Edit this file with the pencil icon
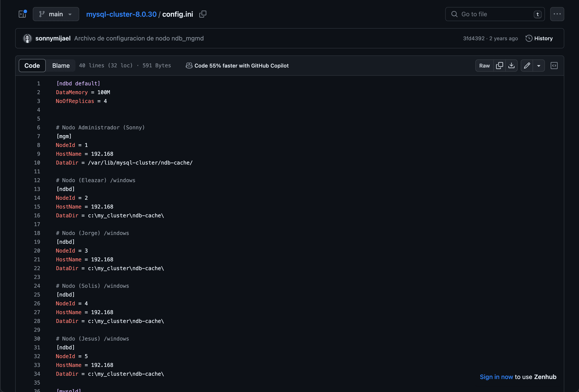Image resolution: width=579 pixels, height=392 pixels. point(527,66)
